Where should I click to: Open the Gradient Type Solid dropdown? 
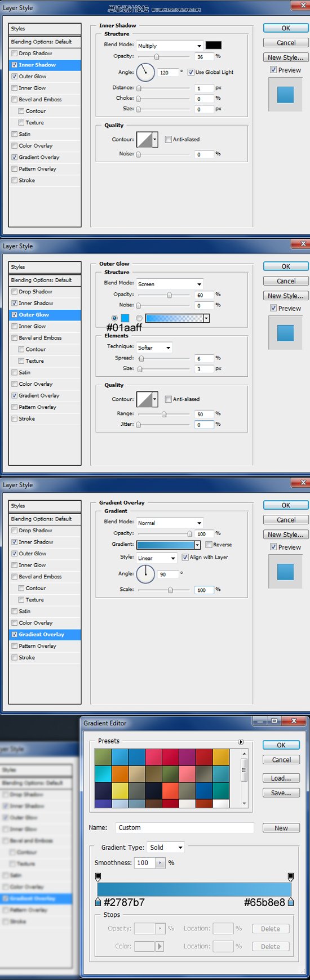pyautogui.click(x=166, y=847)
